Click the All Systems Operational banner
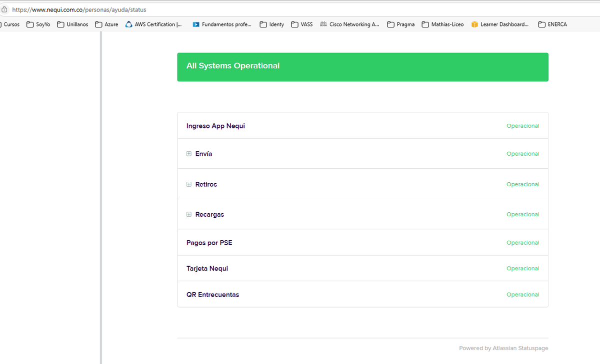The width and height of the screenshot is (600, 364). click(x=362, y=67)
